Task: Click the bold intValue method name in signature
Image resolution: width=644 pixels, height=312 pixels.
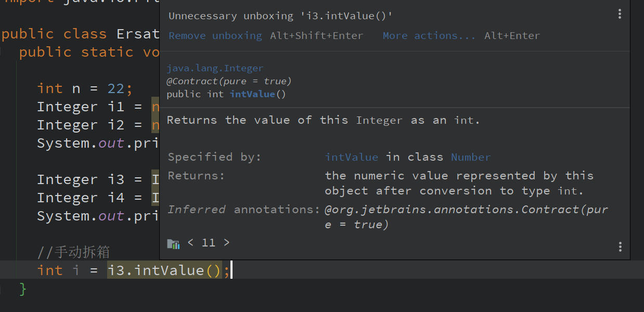Action: (x=252, y=94)
